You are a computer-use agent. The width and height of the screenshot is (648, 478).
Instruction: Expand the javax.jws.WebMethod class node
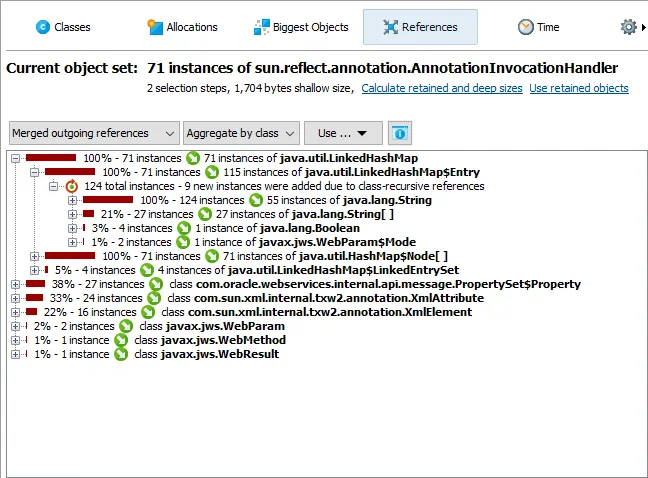pos(15,340)
